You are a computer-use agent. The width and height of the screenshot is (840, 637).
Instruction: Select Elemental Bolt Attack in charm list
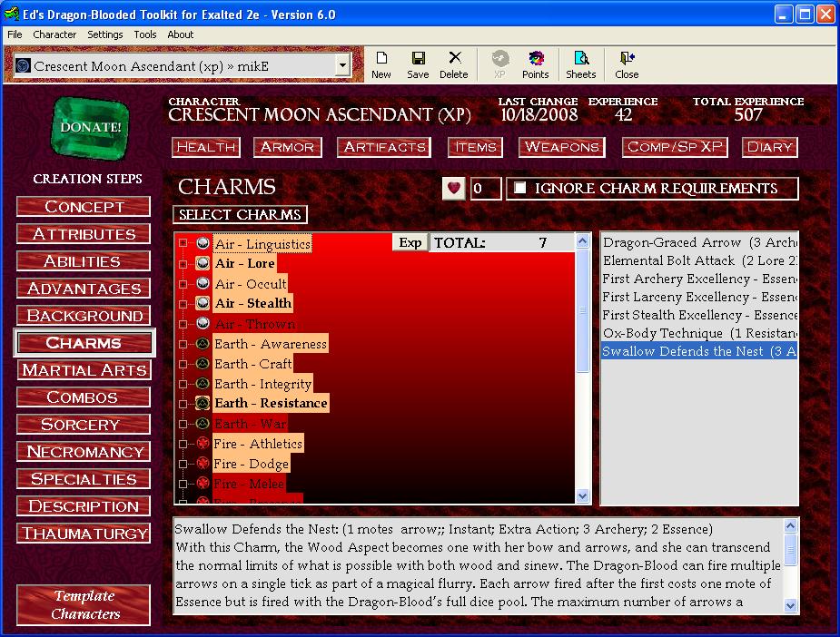(x=699, y=260)
